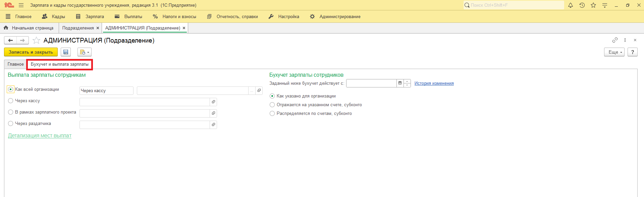Switch to 'Бухучет и выплата зарплаты' tab
The width and height of the screenshot is (644, 197).
pyautogui.click(x=60, y=64)
